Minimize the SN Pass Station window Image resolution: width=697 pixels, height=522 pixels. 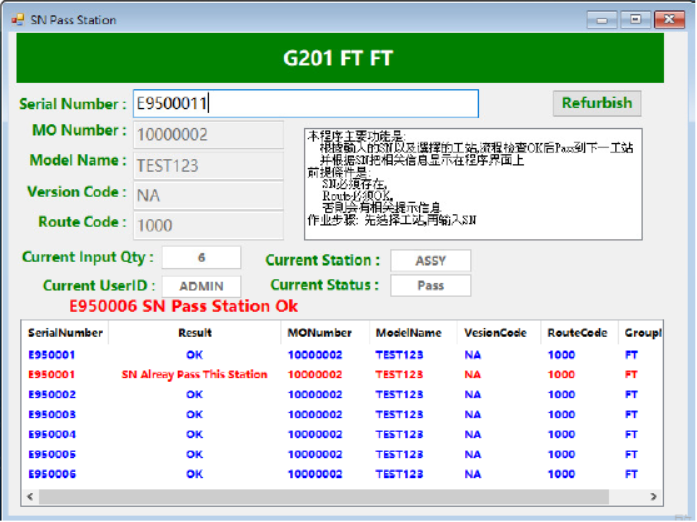602,20
